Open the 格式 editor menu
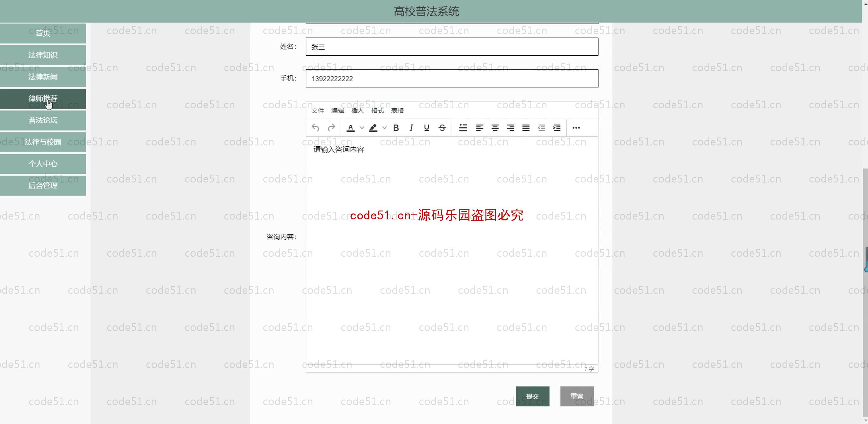This screenshot has width=868, height=424. [x=377, y=110]
